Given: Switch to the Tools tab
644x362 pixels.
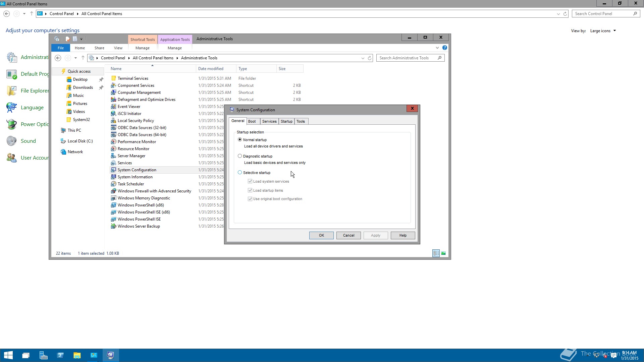Looking at the screenshot, I should [x=301, y=121].
